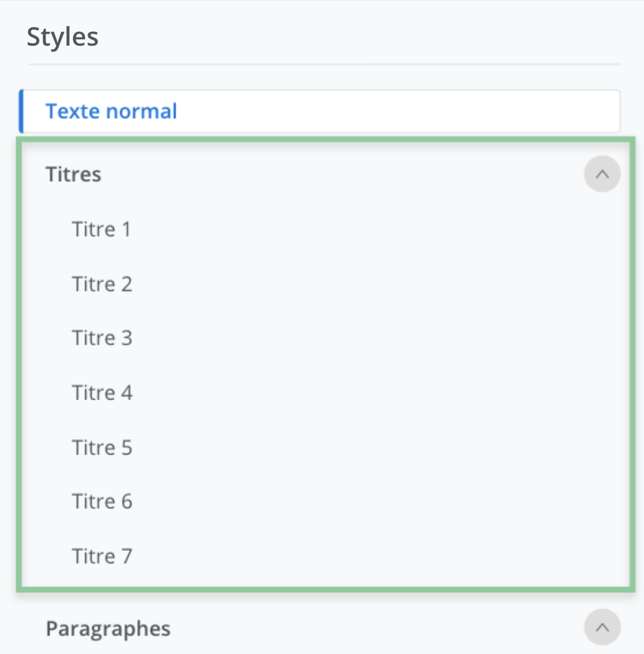Select the Texte normal style
The image size is (644, 654).
point(111,111)
